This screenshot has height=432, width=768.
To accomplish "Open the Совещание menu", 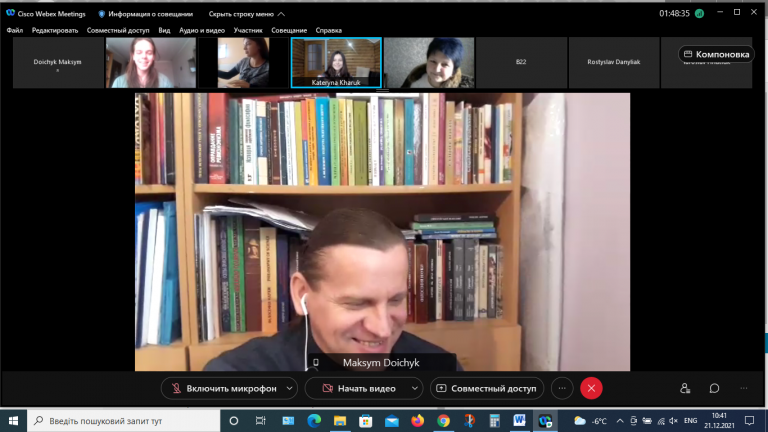I will (289, 30).
